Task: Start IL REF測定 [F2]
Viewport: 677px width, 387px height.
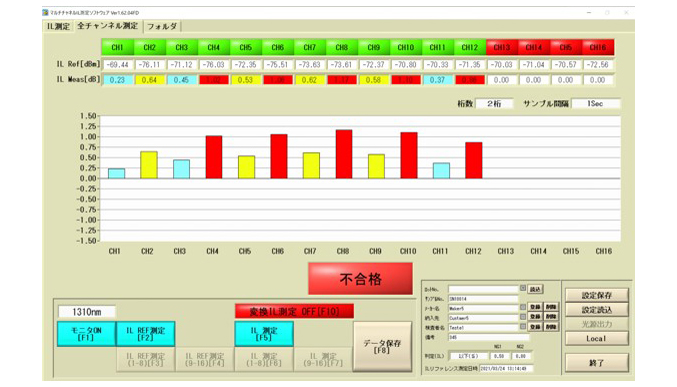Action: point(146,333)
